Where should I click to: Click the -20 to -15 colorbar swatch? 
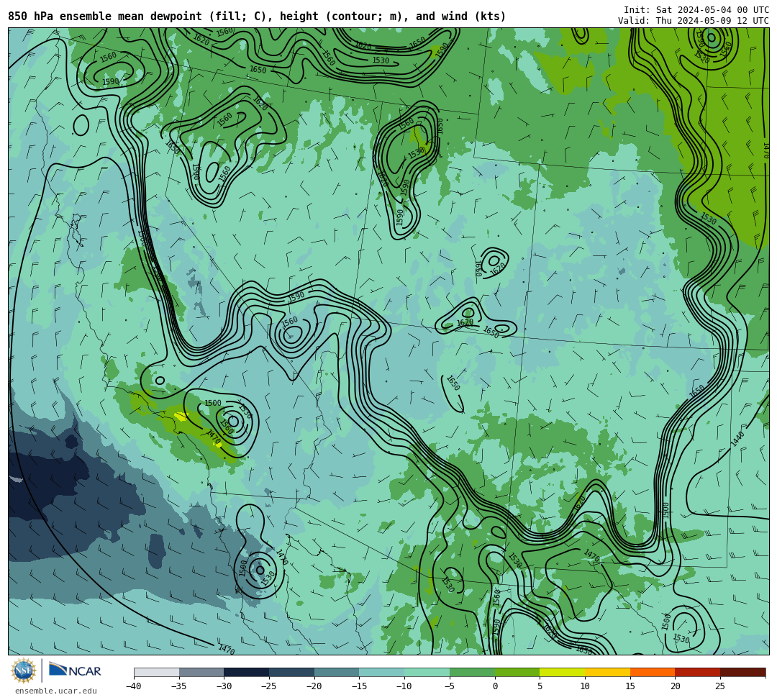tap(337, 672)
